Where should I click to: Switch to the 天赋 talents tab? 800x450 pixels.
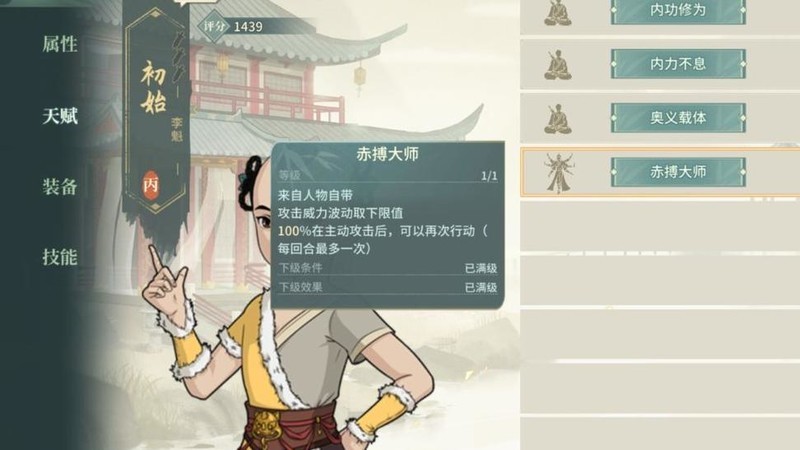60,116
